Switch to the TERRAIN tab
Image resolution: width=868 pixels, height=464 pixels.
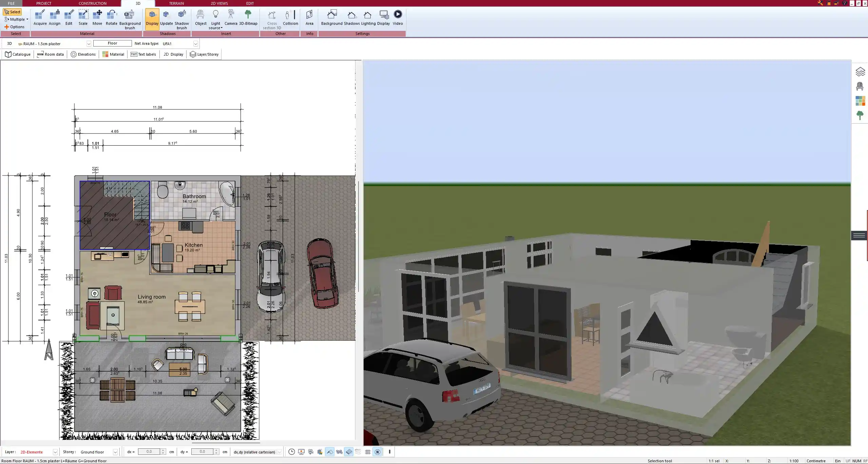point(176,3)
